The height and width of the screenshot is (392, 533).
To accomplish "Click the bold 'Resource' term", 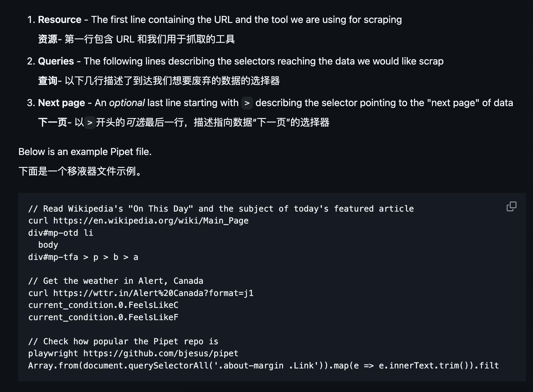I will click(60, 20).
